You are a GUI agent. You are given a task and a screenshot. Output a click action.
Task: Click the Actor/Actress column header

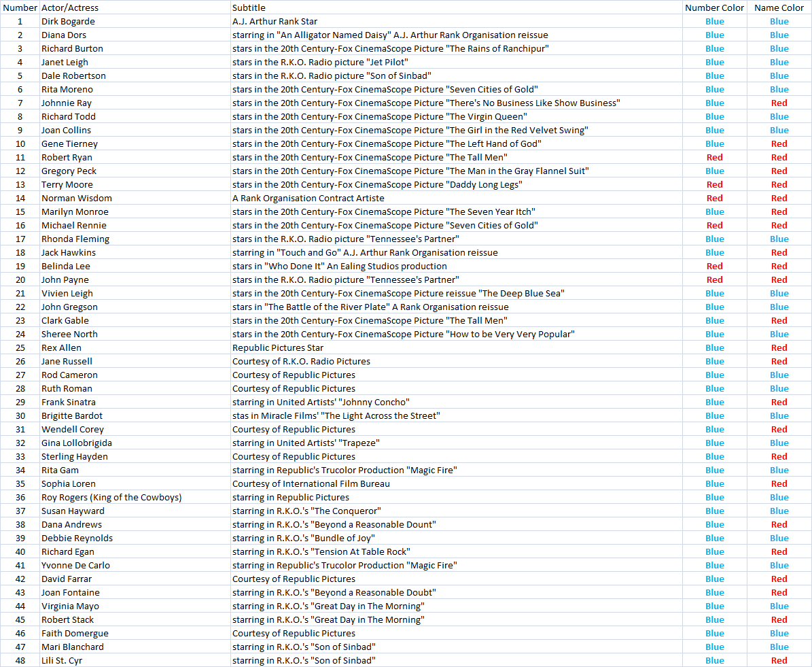(x=135, y=7)
